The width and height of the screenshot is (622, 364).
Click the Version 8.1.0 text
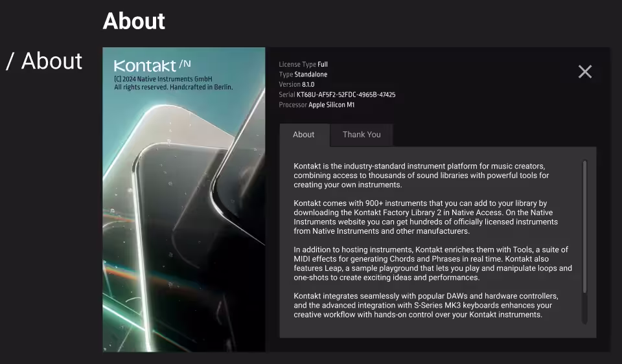tap(297, 84)
